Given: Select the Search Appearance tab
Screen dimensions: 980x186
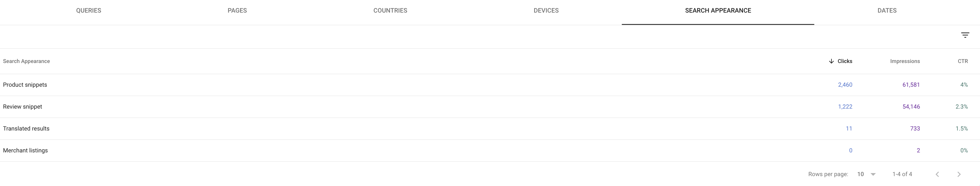Looking at the screenshot, I should [x=718, y=11].
